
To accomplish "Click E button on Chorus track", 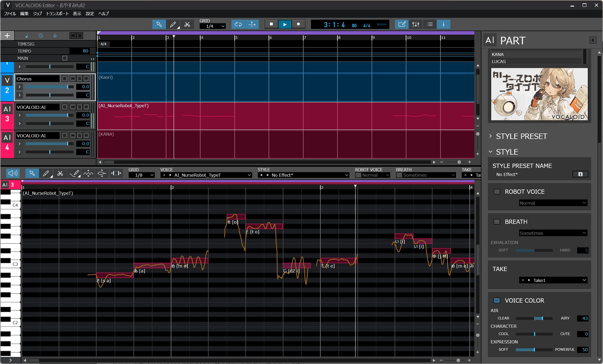I will click(65, 79).
